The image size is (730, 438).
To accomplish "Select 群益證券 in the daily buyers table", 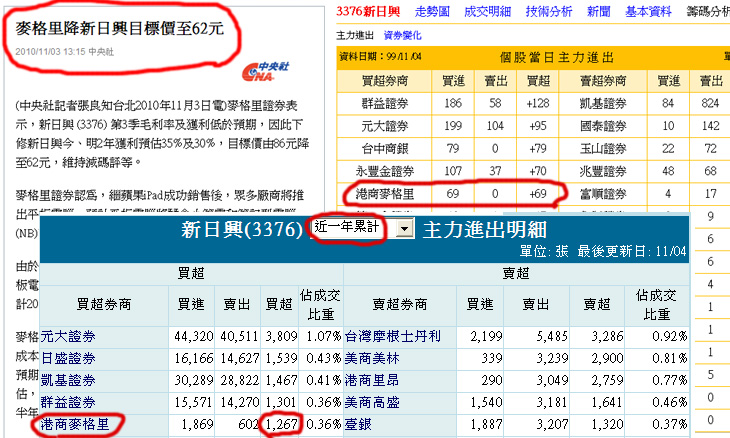I will pyautogui.click(x=385, y=103).
